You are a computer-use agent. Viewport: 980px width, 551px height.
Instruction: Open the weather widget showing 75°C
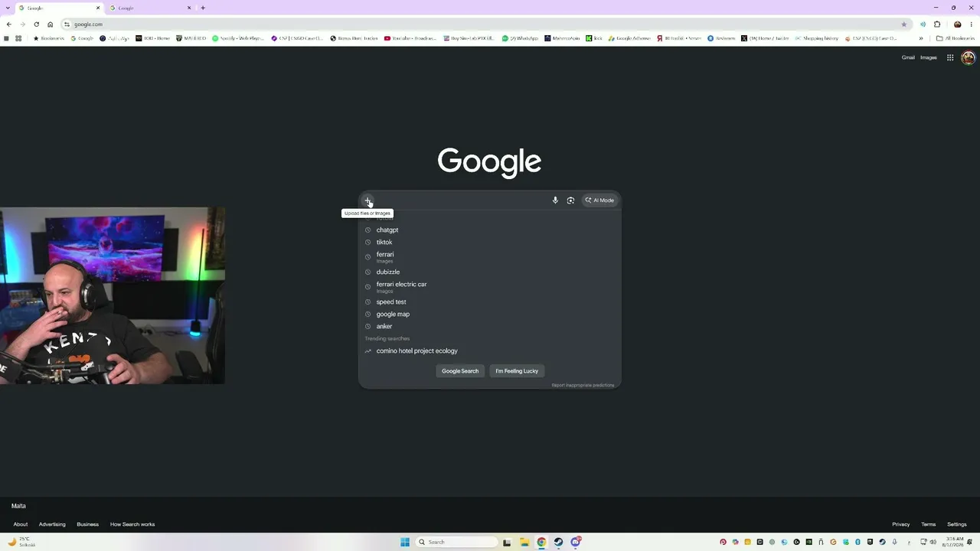coord(21,542)
